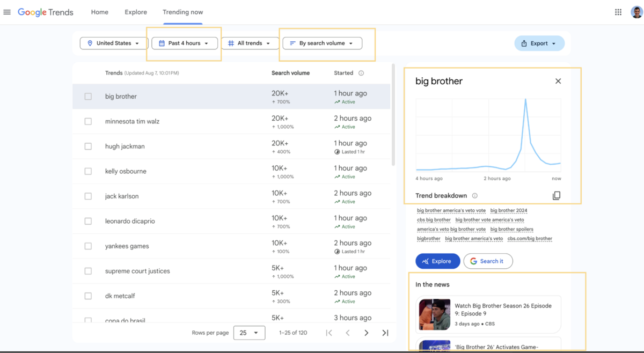Click the info icon next to Started
644x353 pixels.
click(361, 73)
